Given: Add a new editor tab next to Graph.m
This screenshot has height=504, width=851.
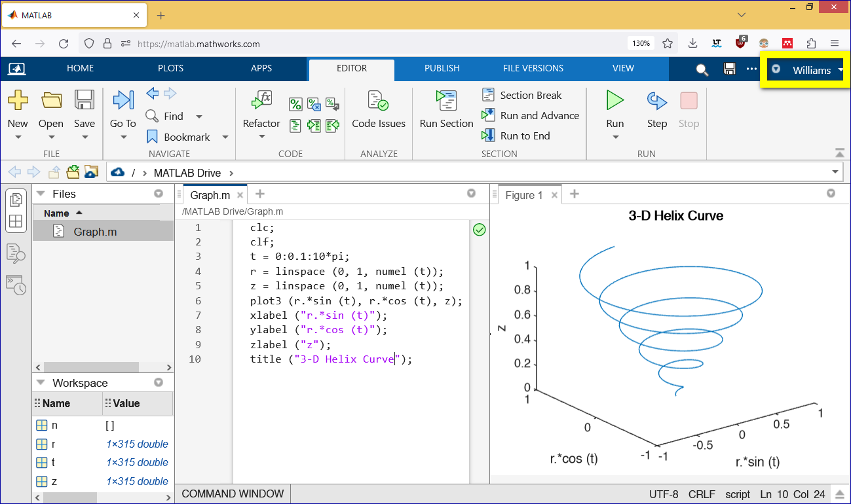Looking at the screenshot, I should [x=260, y=194].
